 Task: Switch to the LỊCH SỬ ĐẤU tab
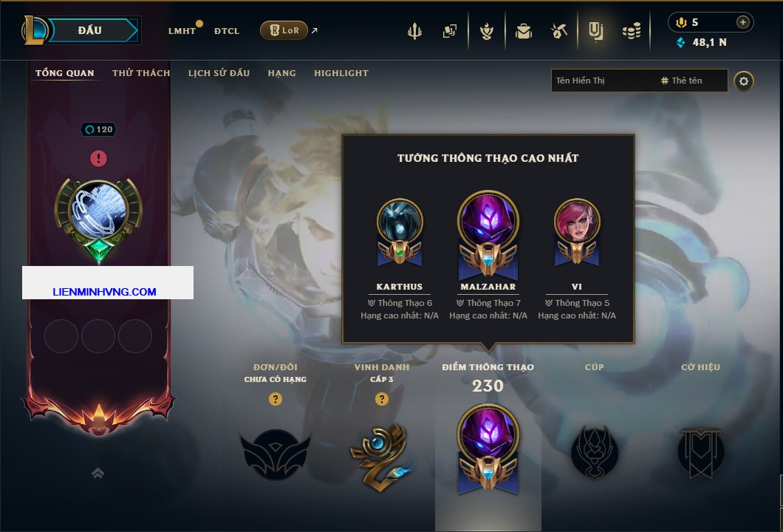(x=219, y=73)
